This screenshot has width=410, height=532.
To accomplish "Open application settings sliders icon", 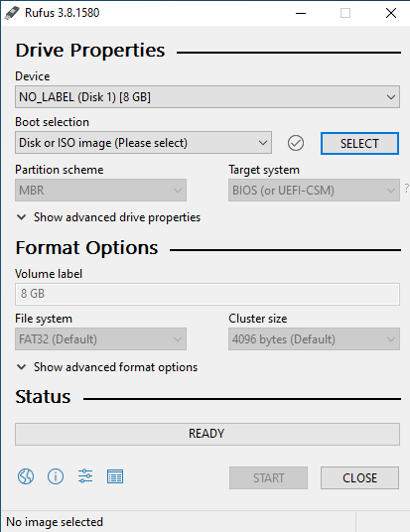I will point(85,476).
